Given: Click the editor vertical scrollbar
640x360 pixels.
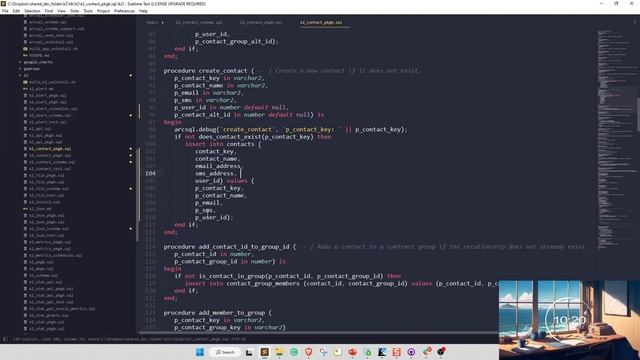Looking at the screenshot, I should click(x=638, y=114).
